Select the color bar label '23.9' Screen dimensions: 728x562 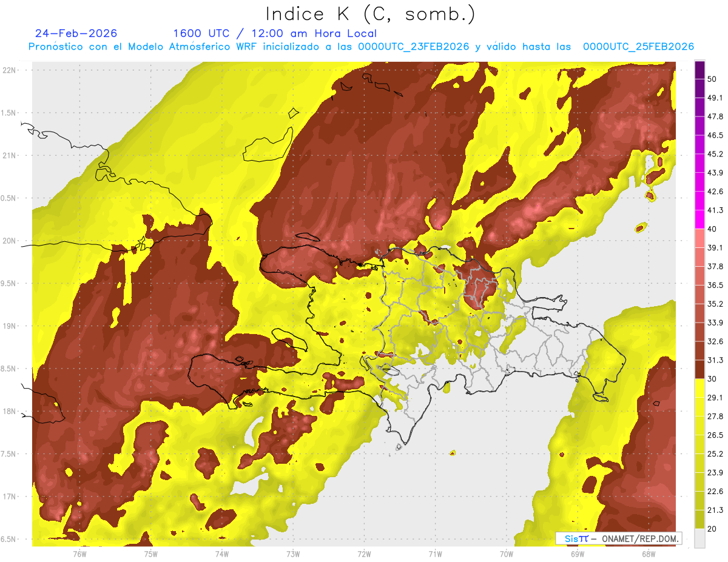(715, 473)
